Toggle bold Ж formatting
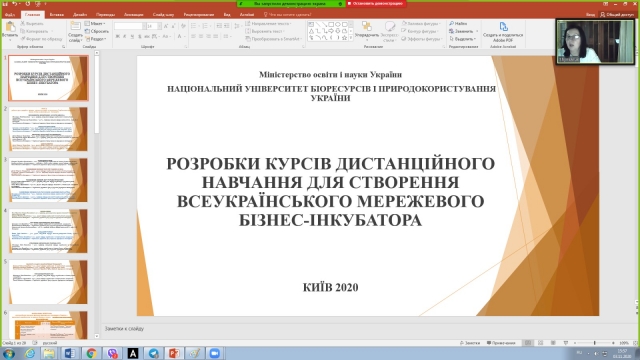This screenshot has height=360, width=640. click(118, 37)
